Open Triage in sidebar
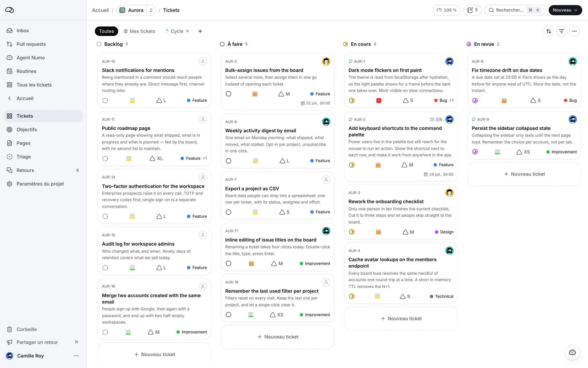 (43, 157)
